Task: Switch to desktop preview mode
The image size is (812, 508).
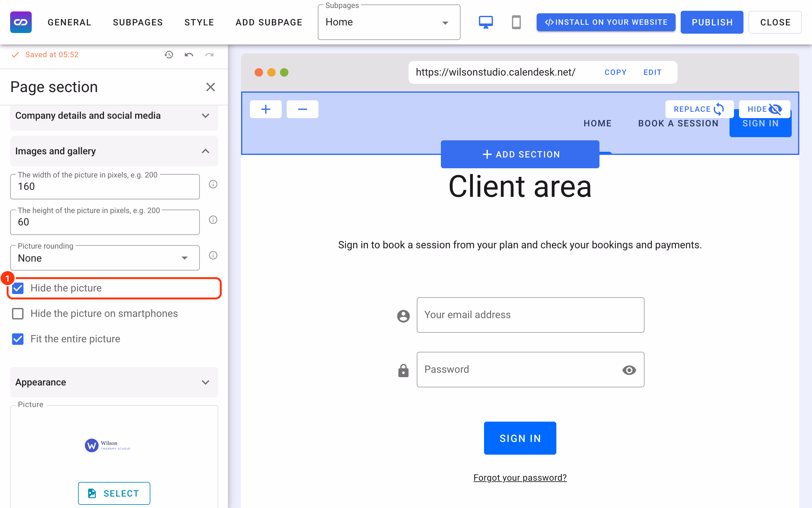Action: click(x=486, y=22)
